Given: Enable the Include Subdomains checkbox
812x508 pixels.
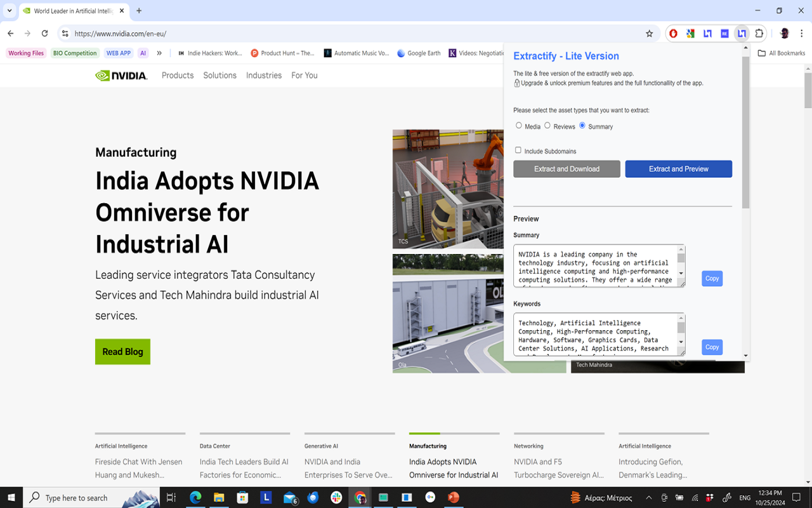Looking at the screenshot, I should coord(518,150).
